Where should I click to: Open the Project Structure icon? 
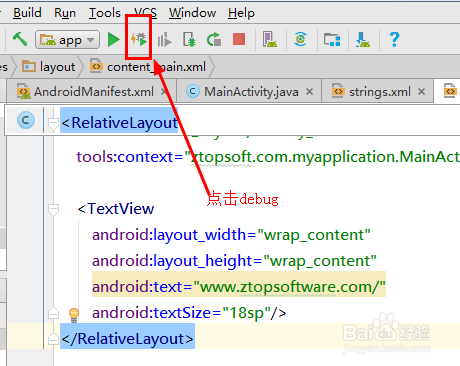coord(332,39)
